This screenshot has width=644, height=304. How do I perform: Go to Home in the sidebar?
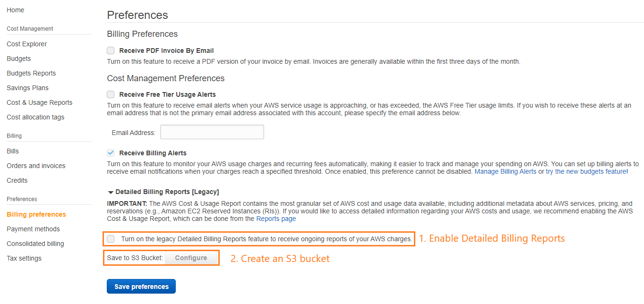coord(16,10)
